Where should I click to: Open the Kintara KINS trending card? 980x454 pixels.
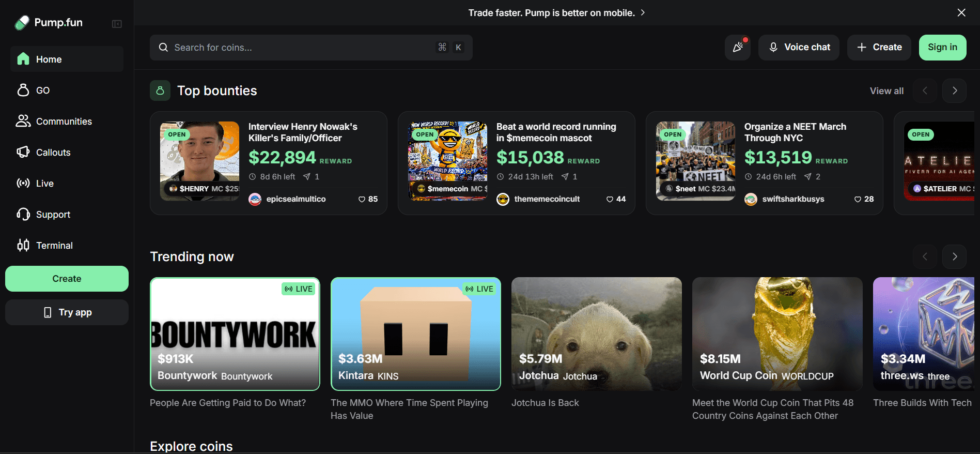[416, 334]
